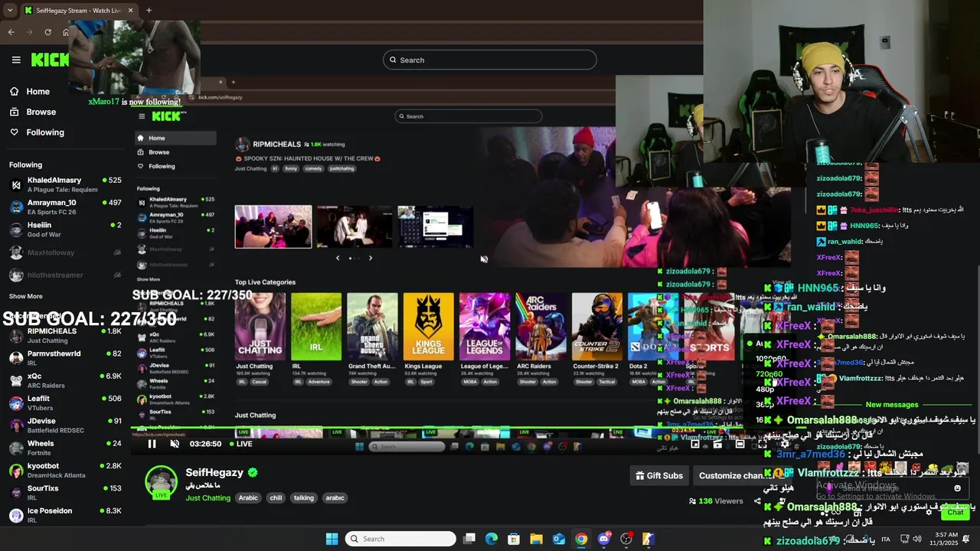The height and width of the screenshot is (551, 980).
Task: Open outer sidebar JDevise Battlefield REDSEC channel
Action: pos(65,425)
